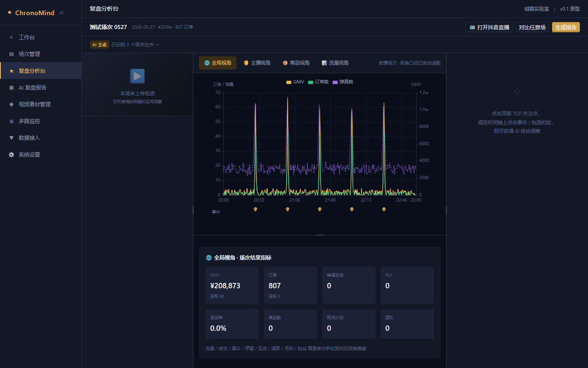Click the 复盘分析台 star icon
Screen dimensions: 588x368
coord(11,71)
